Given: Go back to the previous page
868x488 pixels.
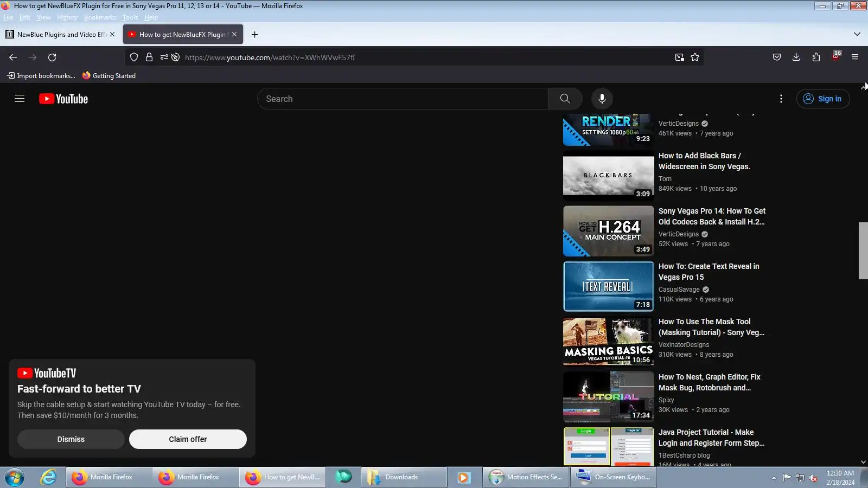Looking at the screenshot, I should tap(13, 57).
